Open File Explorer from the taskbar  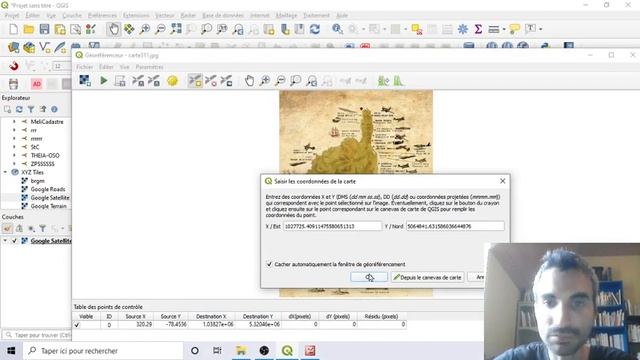241,351
